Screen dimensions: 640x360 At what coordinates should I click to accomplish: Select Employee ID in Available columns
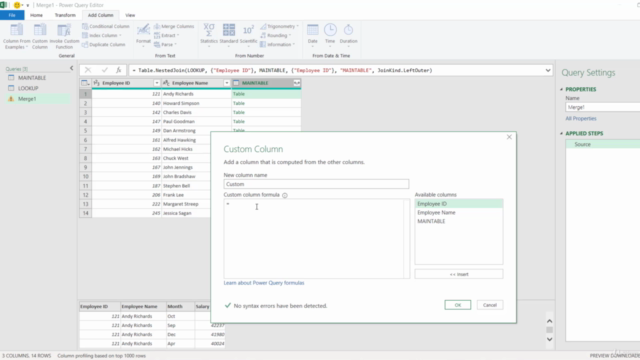459,204
